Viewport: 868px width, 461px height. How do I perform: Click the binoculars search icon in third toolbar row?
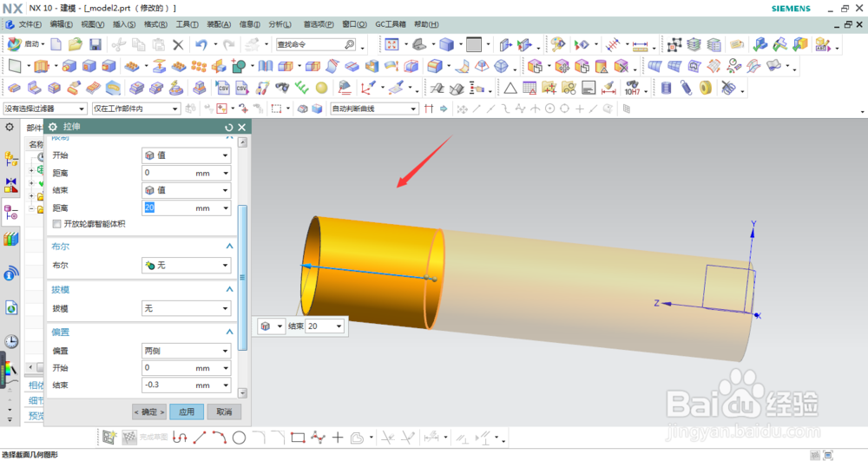282,88
